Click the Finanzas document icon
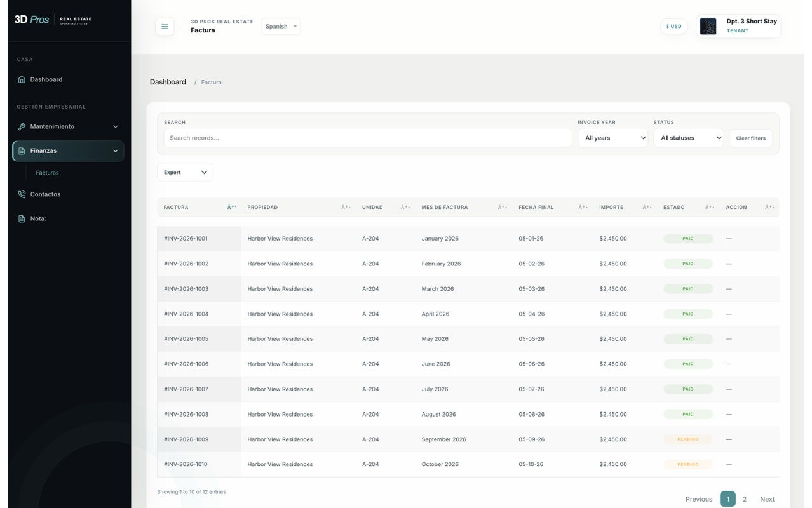Image resolution: width=812 pixels, height=508 pixels. 22,151
